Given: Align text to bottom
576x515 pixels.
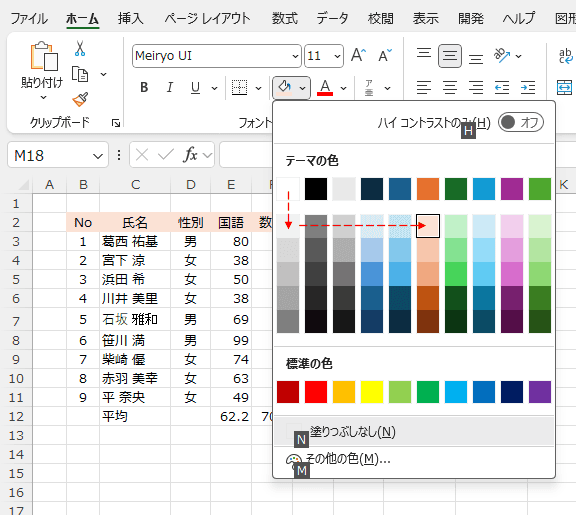Looking at the screenshot, I should [x=476, y=59].
